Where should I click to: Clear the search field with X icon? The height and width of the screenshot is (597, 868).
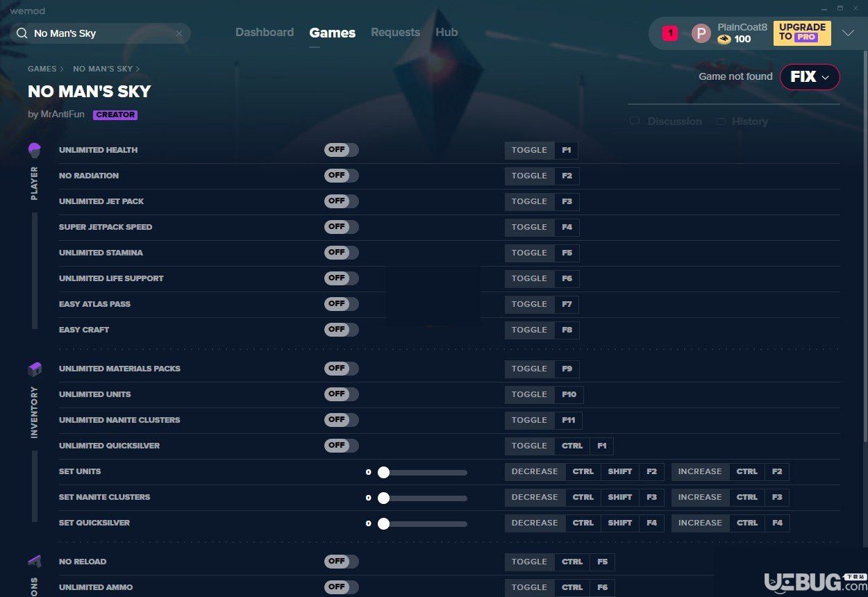178,33
